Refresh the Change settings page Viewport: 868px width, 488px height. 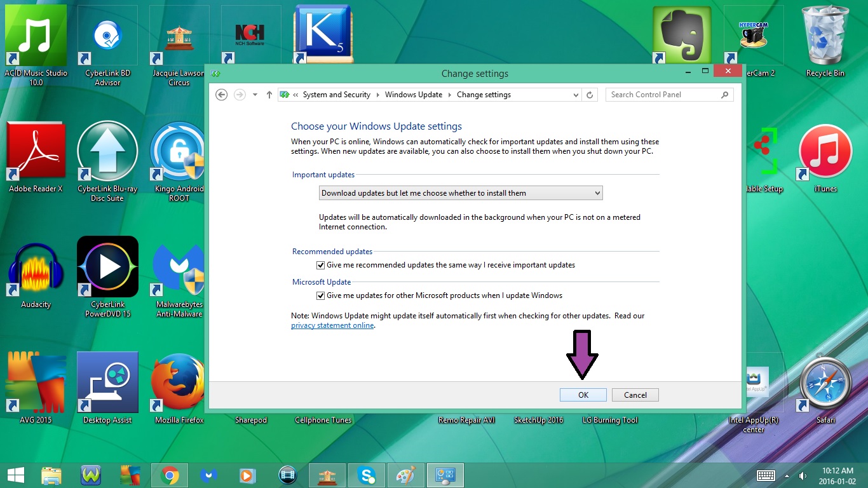coord(590,95)
